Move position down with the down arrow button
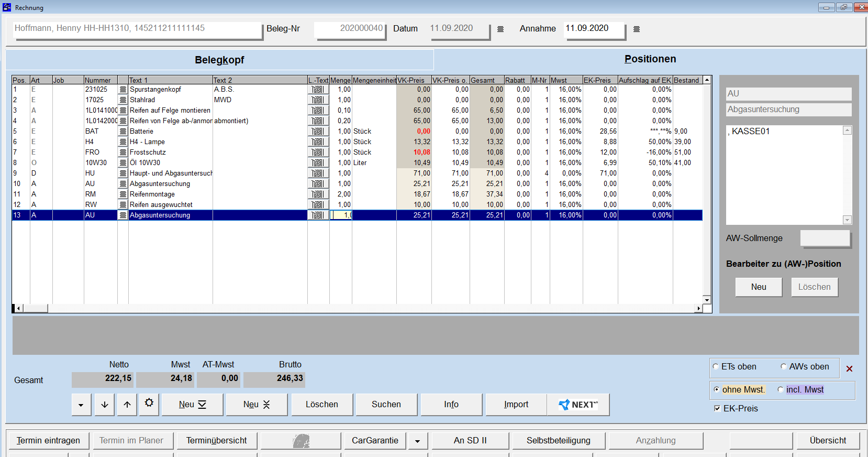This screenshot has width=868, height=457. tap(105, 405)
